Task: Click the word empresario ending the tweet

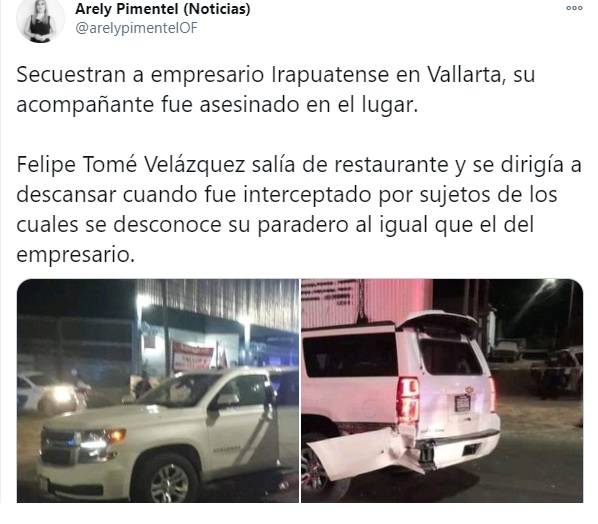Action: click(x=75, y=255)
